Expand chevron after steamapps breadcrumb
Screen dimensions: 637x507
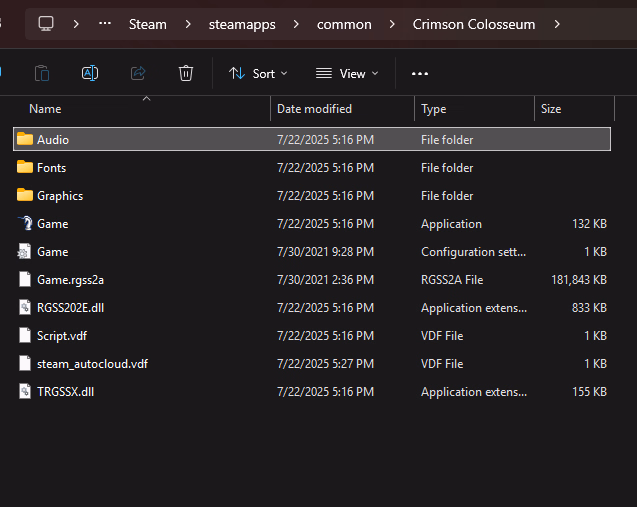click(x=296, y=24)
